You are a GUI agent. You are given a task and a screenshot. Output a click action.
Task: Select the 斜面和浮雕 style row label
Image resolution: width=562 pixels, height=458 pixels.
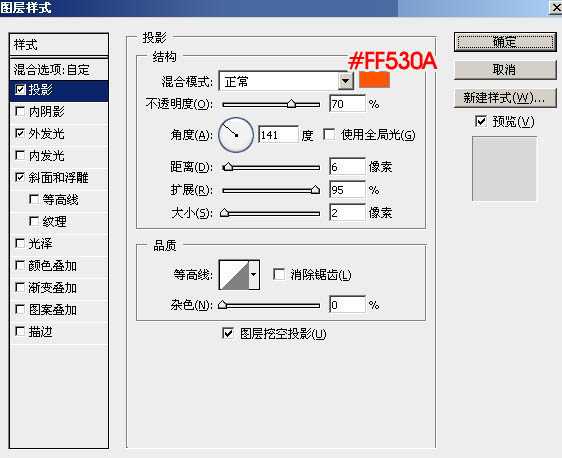[x=58, y=177]
